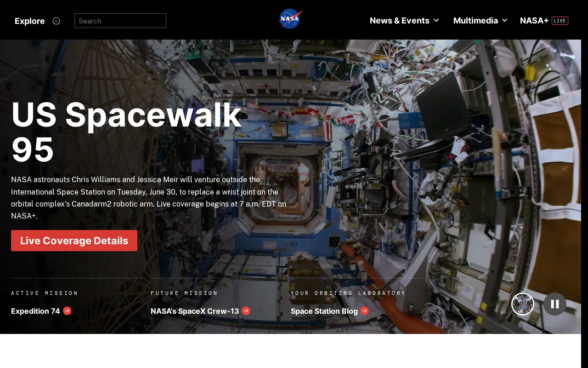588x368 pixels.
Task: Click the YOUR ORBITING LABORATORY label
Action: tap(348, 293)
